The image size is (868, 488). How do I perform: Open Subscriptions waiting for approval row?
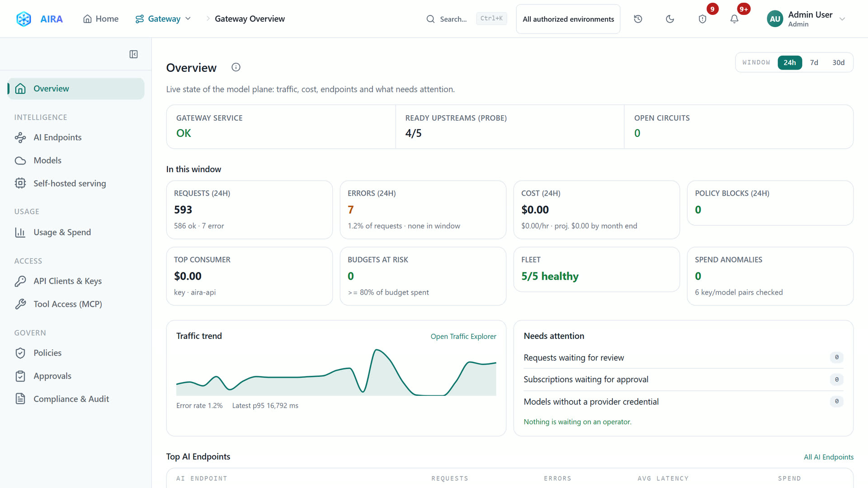click(683, 380)
